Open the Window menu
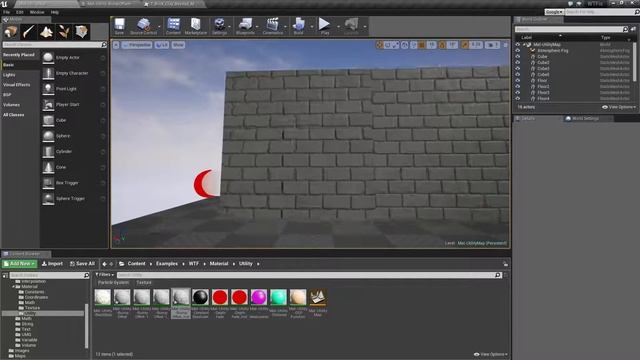Viewport: 640px width, 360px height. (37, 12)
